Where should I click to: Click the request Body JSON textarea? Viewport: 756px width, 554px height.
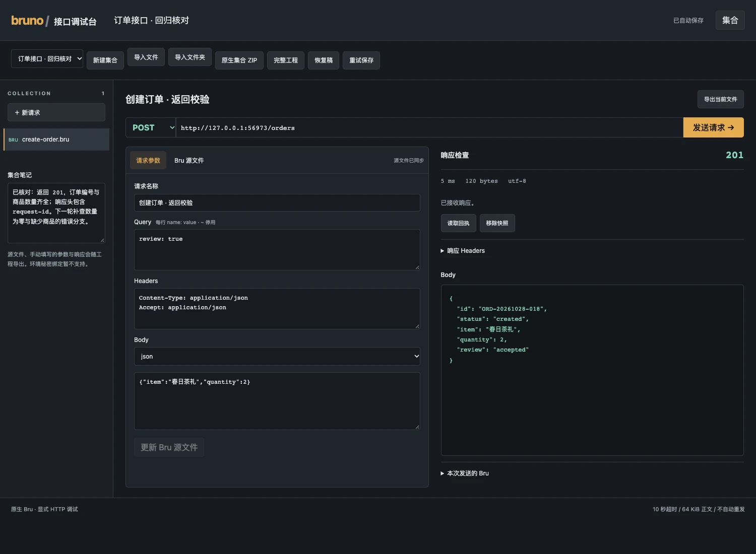[277, 401]
